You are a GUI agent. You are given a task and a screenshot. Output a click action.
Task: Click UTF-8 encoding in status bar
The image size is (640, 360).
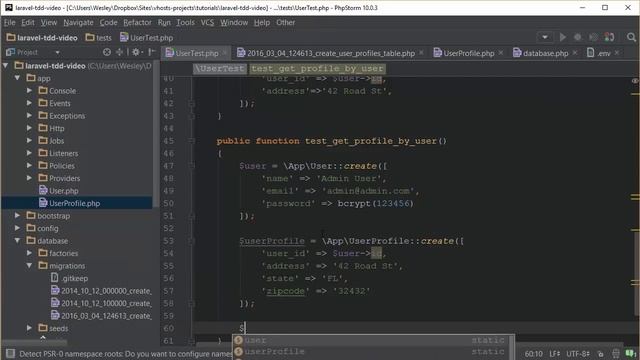click(x=578, y=353)
